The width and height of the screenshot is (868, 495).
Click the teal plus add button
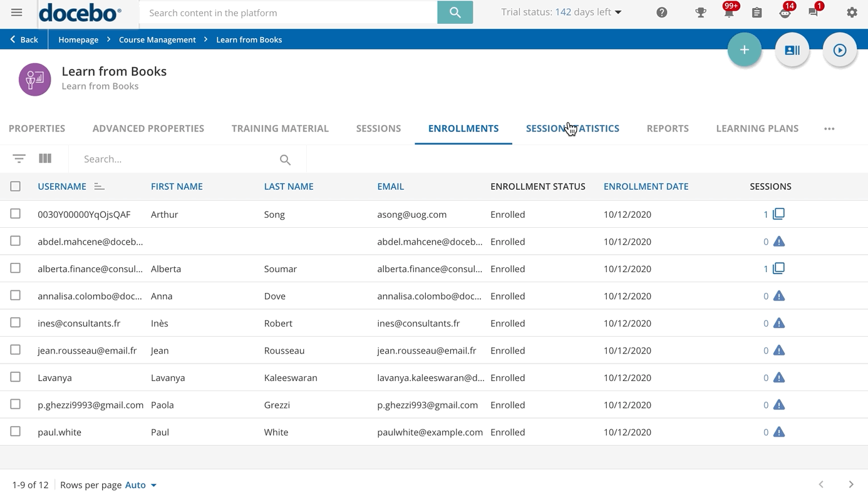point(744,50)
